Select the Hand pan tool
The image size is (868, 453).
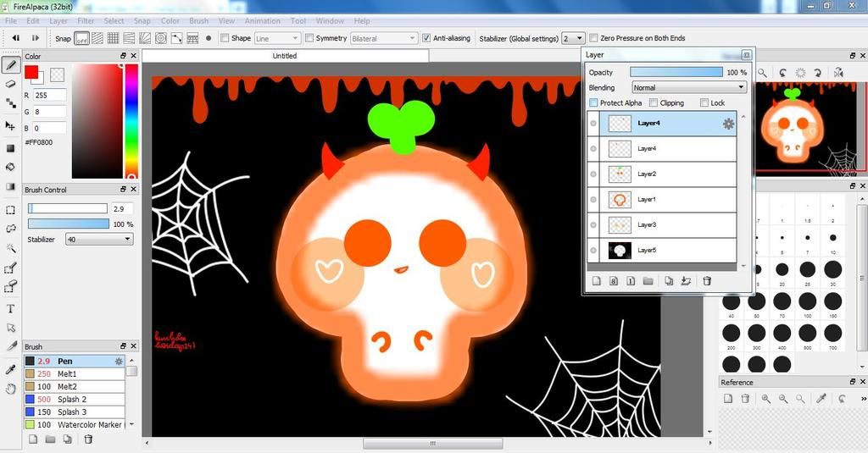10,389
